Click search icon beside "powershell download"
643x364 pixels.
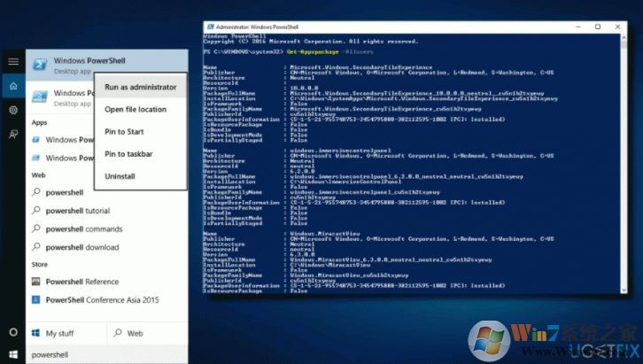36,247
